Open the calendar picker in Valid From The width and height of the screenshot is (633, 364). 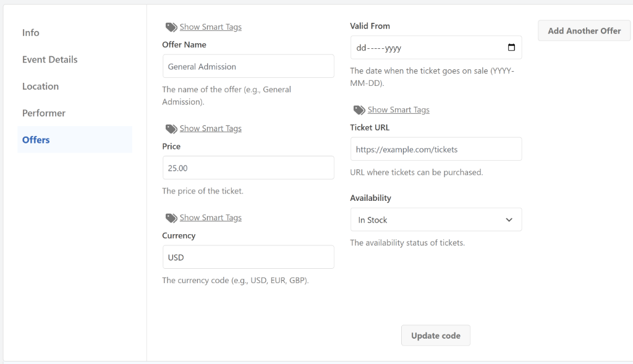tap(511, 48)
